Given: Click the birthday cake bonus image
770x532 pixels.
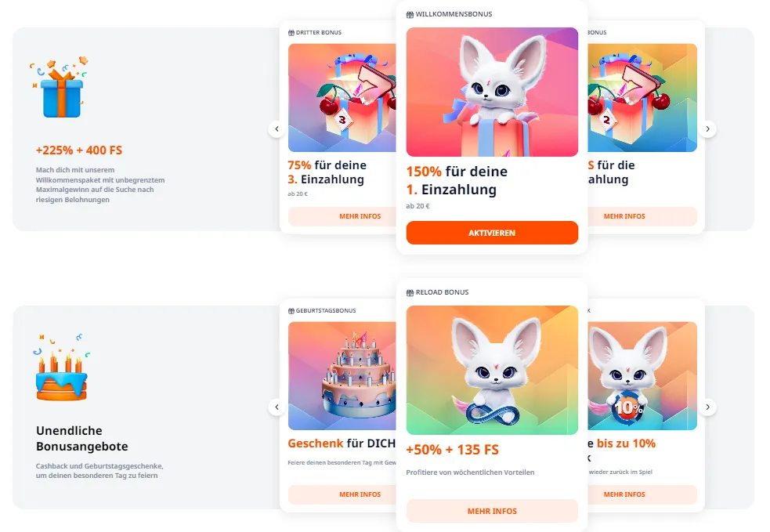Looking at the screenshot, I should (342, 376).
